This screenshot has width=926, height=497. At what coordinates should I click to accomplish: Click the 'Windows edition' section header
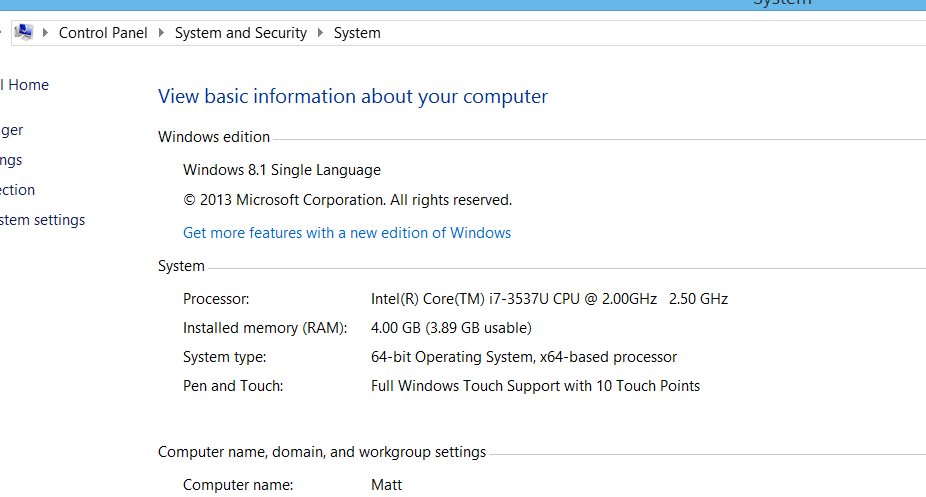point(214,137)
